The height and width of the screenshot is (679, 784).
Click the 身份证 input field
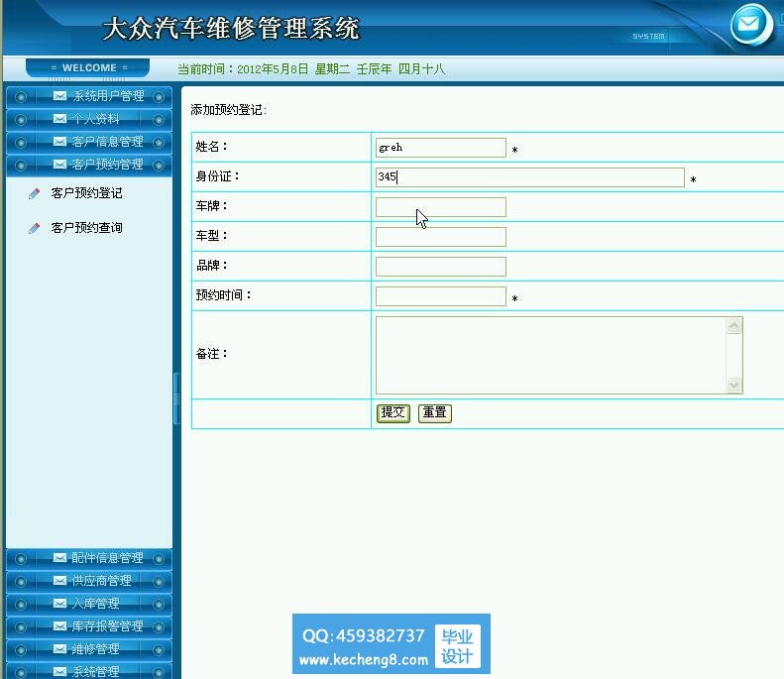coord(530,177)
